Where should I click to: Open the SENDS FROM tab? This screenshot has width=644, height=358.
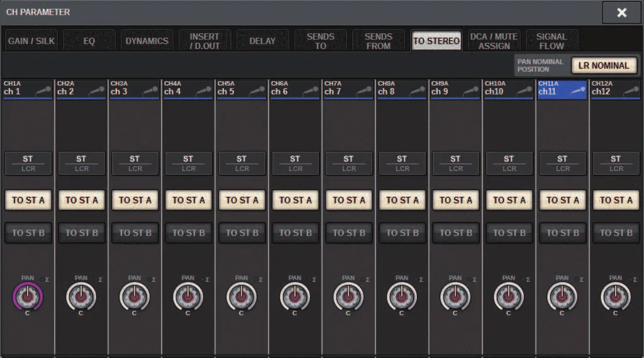click(378, 41)
